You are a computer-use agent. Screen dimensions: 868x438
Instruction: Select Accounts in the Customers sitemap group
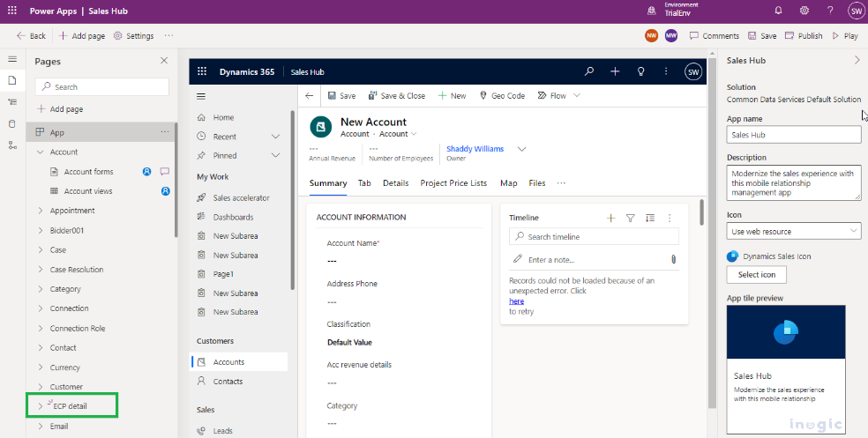[238, 361]
